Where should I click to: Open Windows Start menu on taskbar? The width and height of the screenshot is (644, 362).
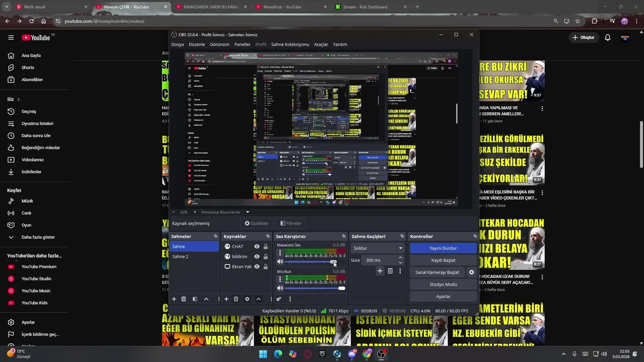point(263,354)
